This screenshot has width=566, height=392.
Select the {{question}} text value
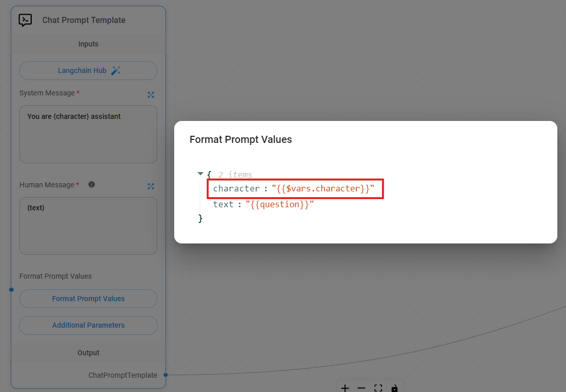279,204
